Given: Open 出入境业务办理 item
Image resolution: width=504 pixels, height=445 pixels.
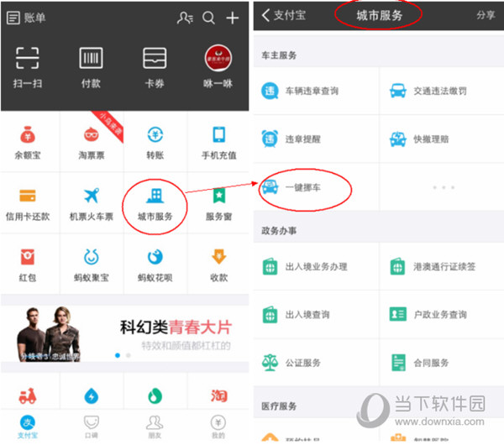Looking at the screenshot, I should click(x=316, y=267).
